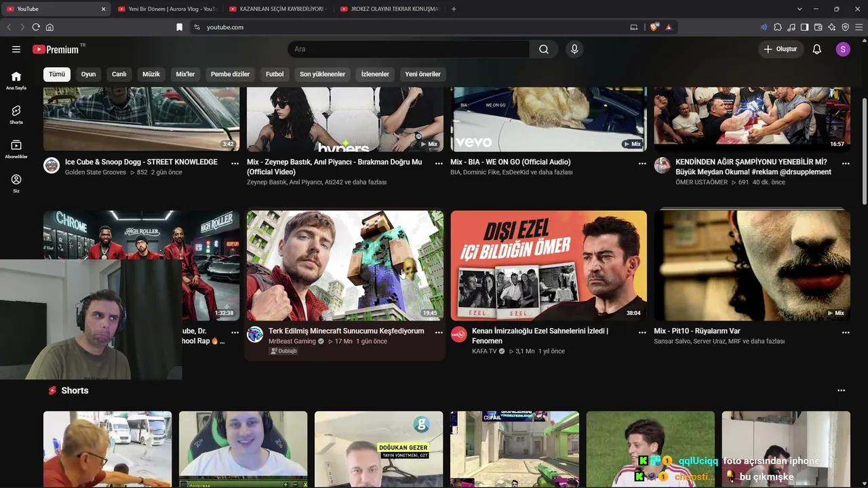Open the Leo AI sparkle icon
The image size is (868, 488).
pyautogui.click(x=831, y=27)
